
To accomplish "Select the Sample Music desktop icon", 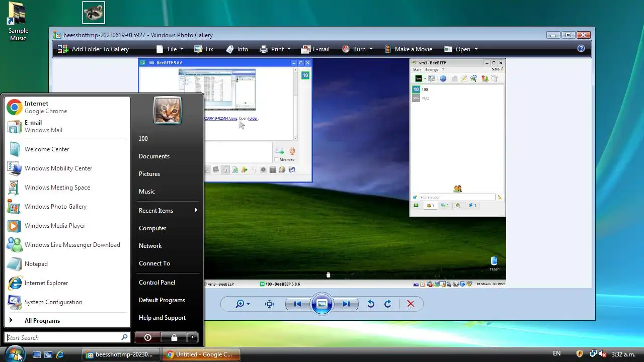I will coord(18,22).
